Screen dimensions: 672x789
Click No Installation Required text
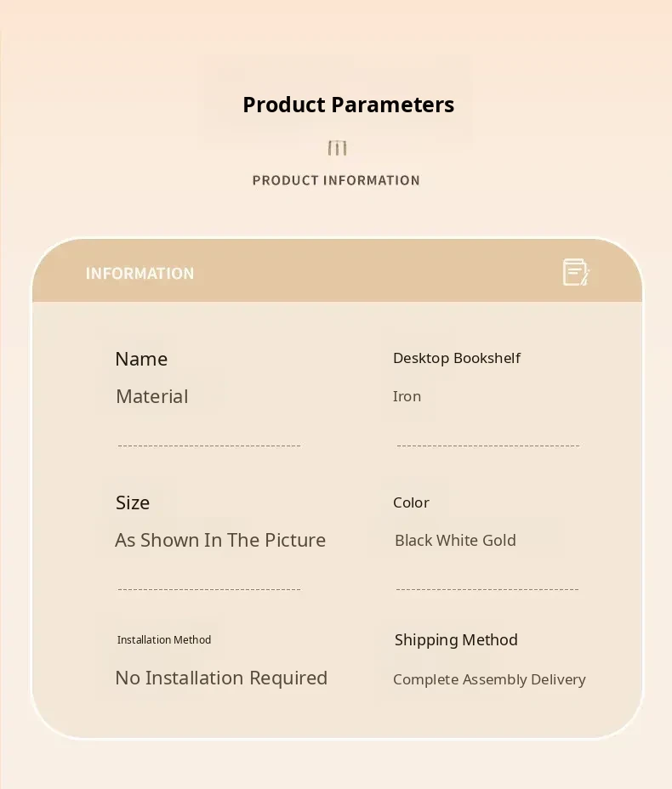[x=221, y=678]
